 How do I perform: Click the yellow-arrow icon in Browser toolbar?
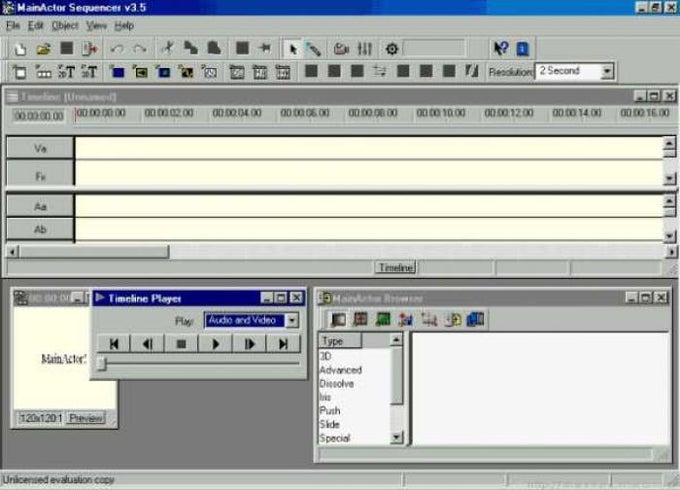[x=454, y=320]
